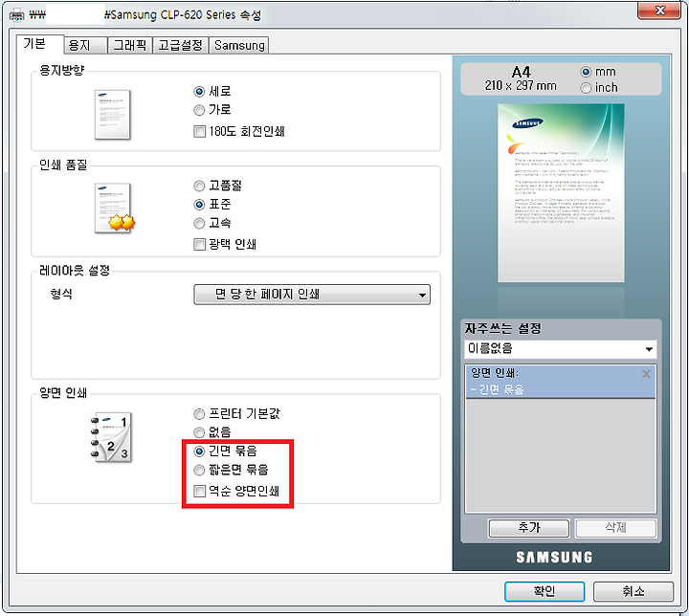Select 고속 print quality
This screenshot has width=689, height=616.
212,223
